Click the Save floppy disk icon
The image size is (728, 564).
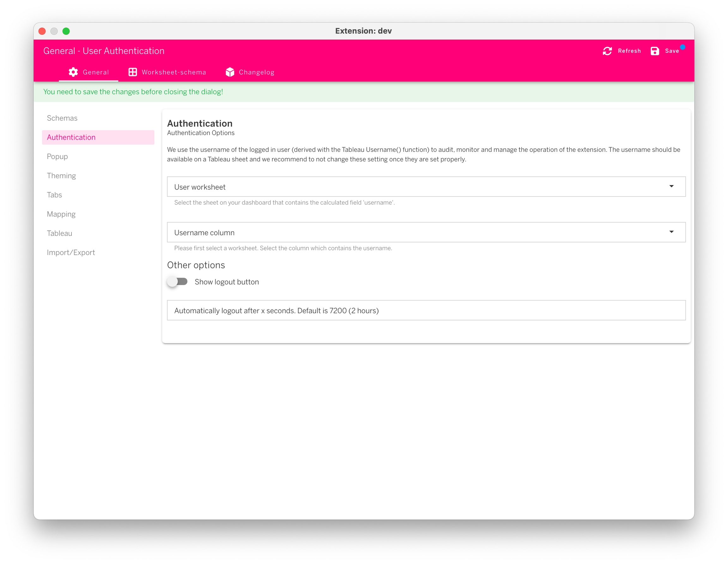pos(654,51)
